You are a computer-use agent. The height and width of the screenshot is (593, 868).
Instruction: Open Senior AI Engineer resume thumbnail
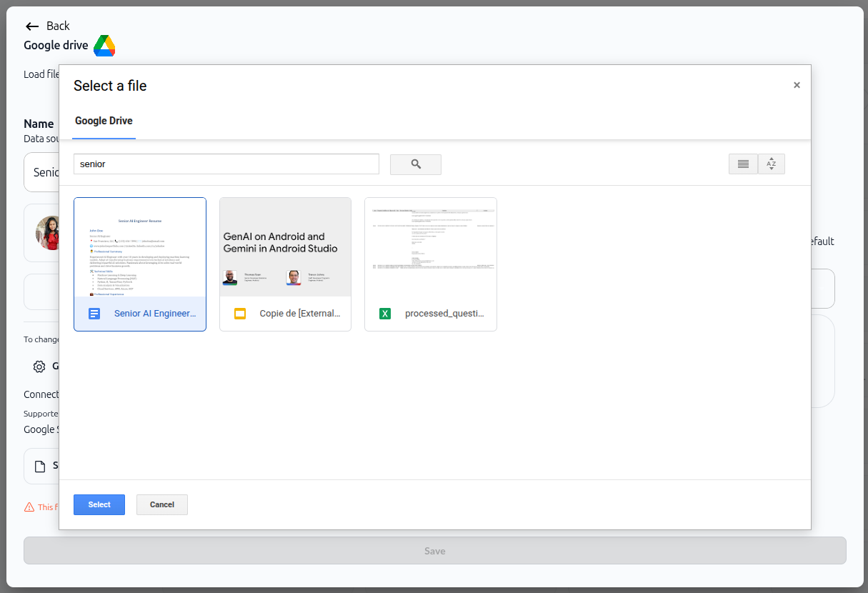pos(140,247)
